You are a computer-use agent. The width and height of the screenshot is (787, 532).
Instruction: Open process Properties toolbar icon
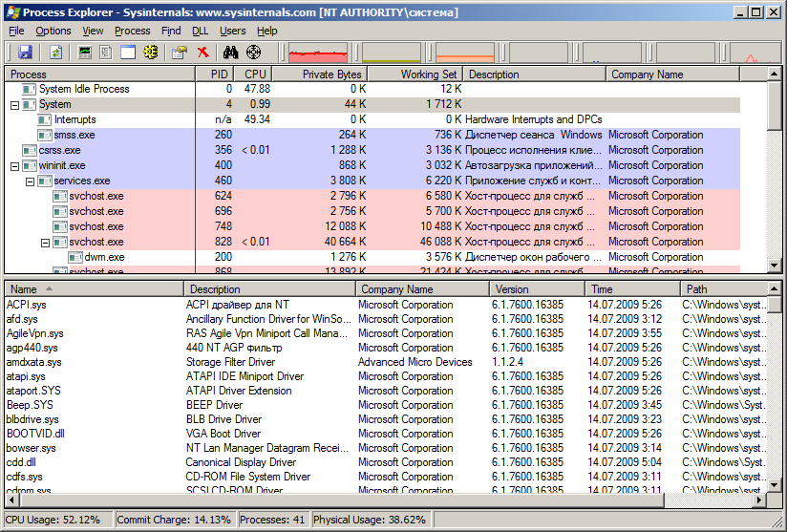tap(180, 53)
